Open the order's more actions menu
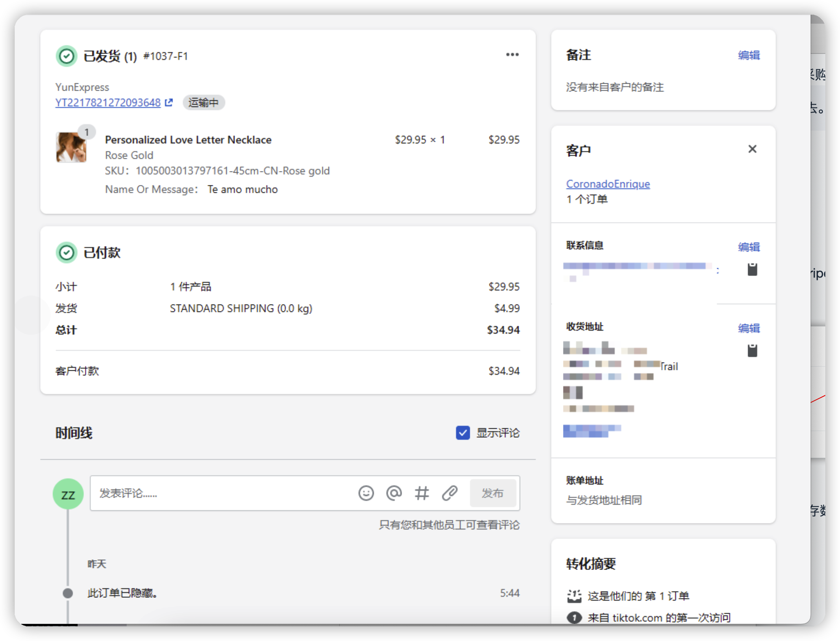840x641 pixels. click(x=512, y=54)
